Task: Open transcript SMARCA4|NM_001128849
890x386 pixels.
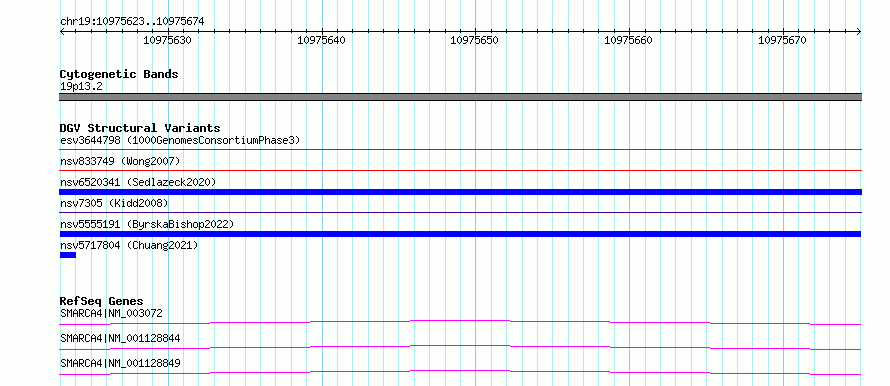Action: [x=120, y=363]
